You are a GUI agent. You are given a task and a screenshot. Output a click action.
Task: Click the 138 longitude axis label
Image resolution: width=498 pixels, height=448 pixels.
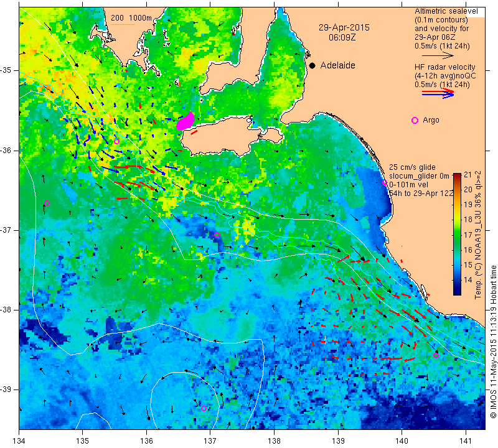[x=274, y=441]
